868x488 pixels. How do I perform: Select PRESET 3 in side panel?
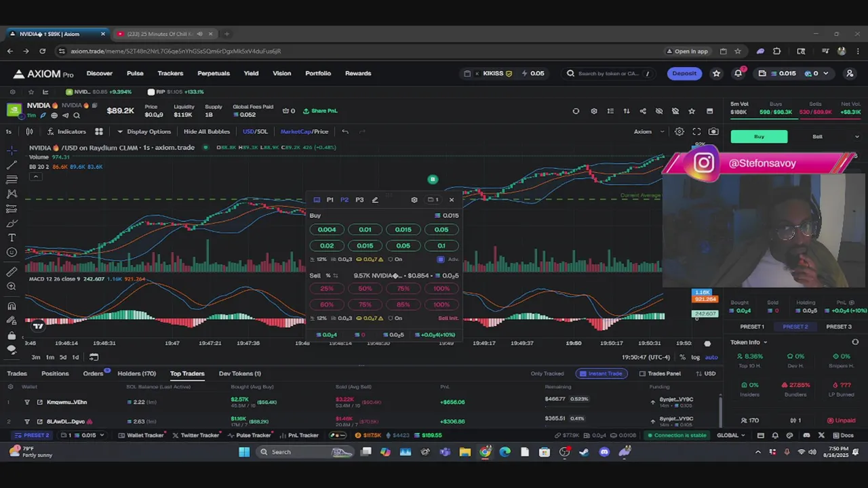pyautogui.click(x=839, y=327)
